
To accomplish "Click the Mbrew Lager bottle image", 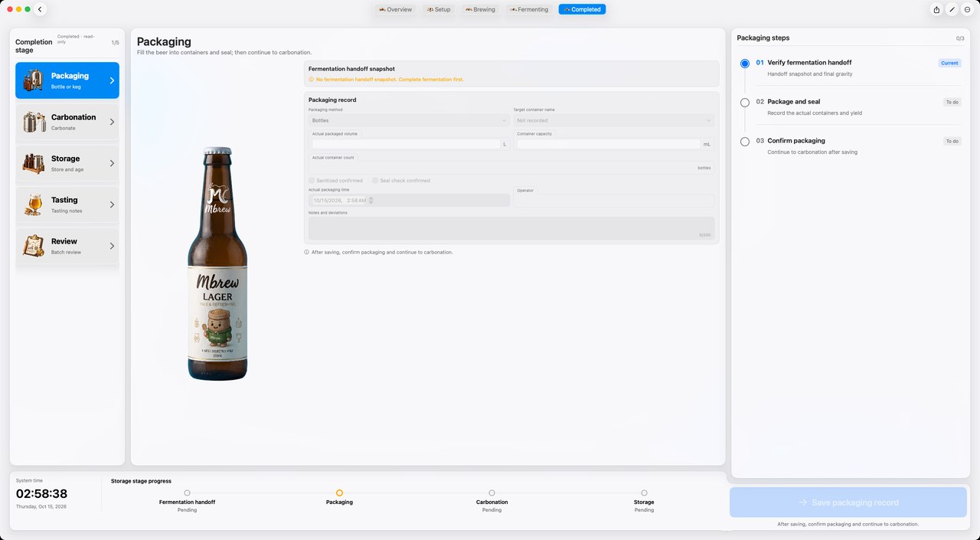I will 217,263.
